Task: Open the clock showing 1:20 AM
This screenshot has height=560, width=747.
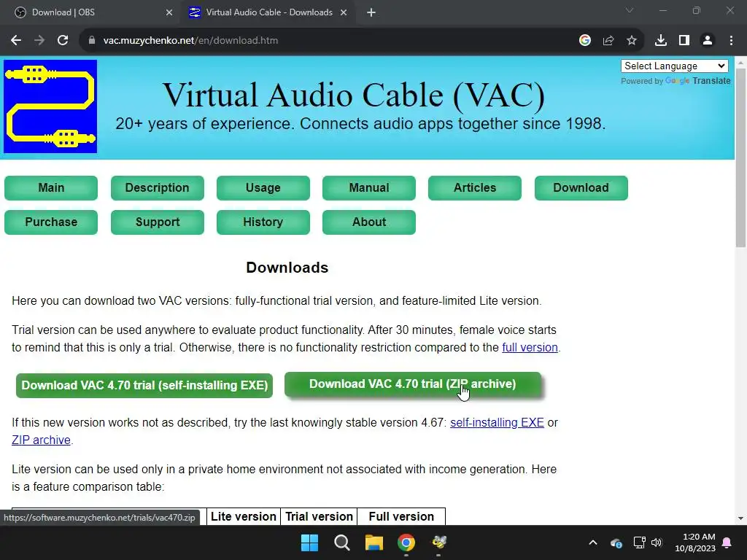Action: coord(695,542)
